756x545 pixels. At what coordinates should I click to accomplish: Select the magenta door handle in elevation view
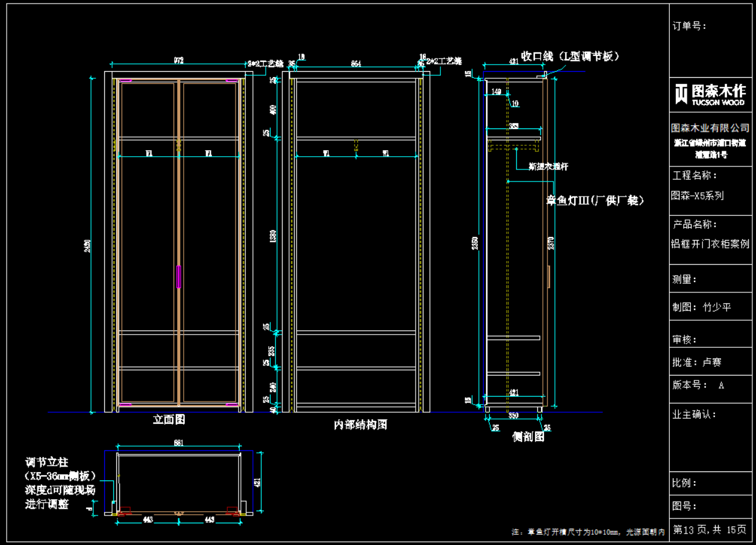tap(178, 276)
